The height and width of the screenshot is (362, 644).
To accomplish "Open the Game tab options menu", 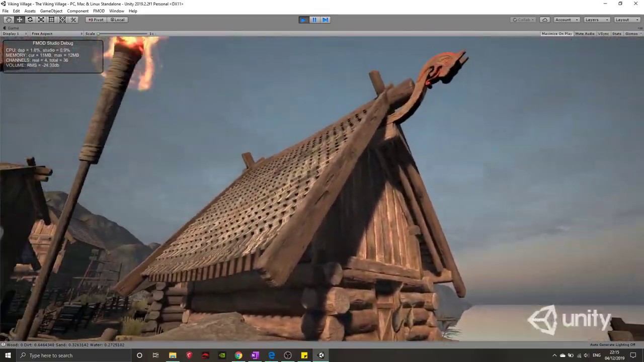I will pyautogui.click(x=640, y=28).
